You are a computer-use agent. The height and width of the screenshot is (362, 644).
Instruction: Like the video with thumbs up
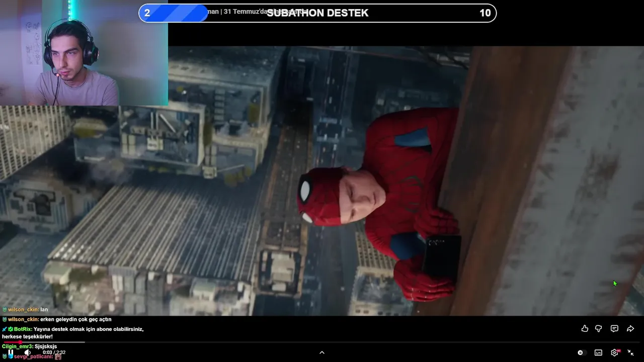click(585, 329)
